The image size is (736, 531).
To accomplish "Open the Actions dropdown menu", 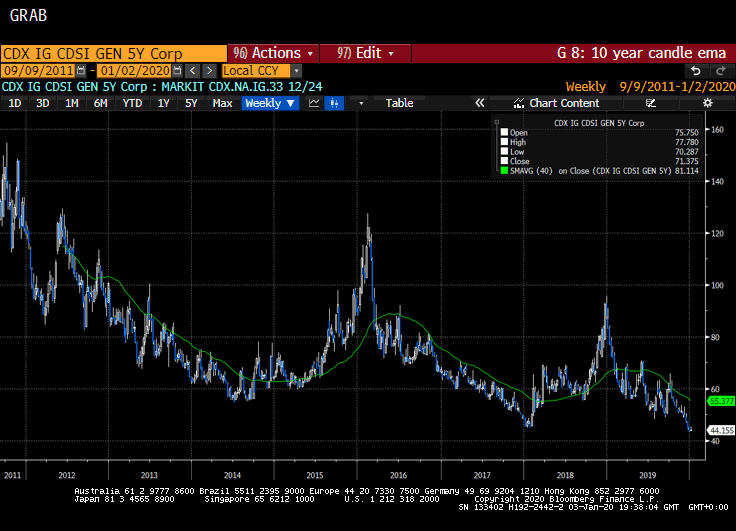I will click(x=273, y=53).
